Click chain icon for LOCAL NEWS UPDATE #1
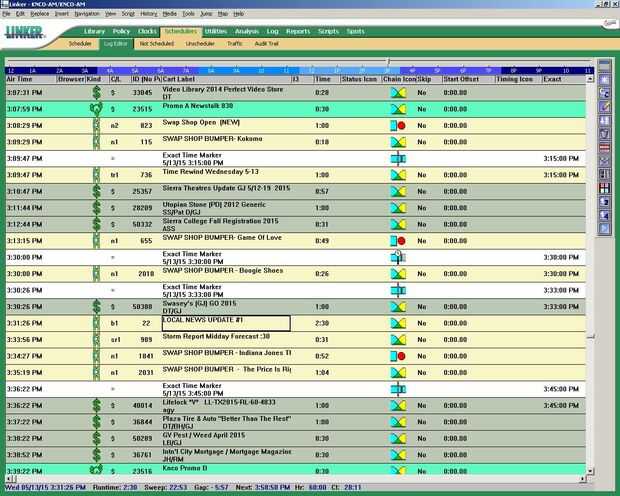 [x=398, y=323]
